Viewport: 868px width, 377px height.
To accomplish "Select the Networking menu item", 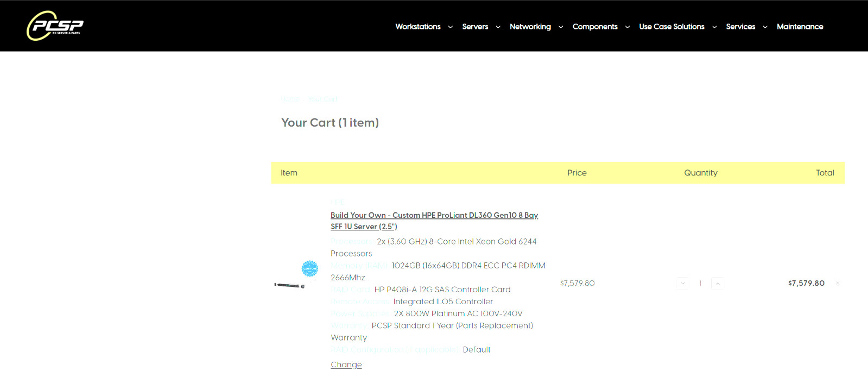I will 530,27.
